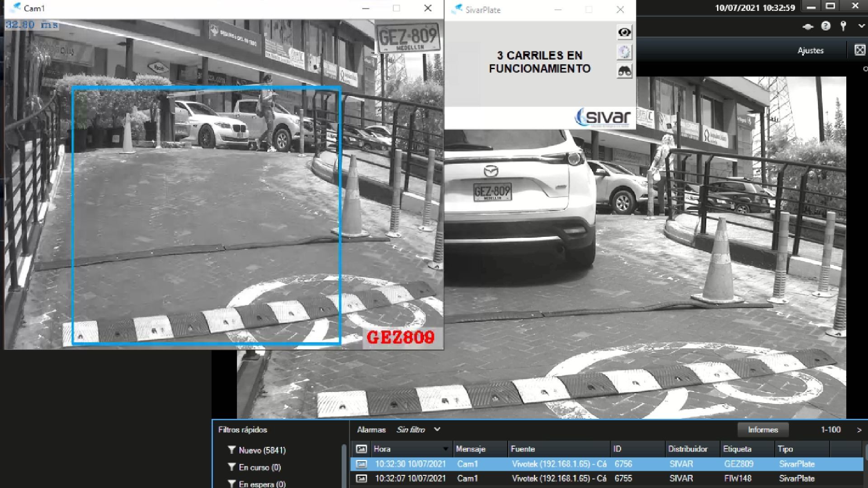Click the 32.80 ms timing readout
Viewport: 868px width, 488px height.
pos(32,25)
